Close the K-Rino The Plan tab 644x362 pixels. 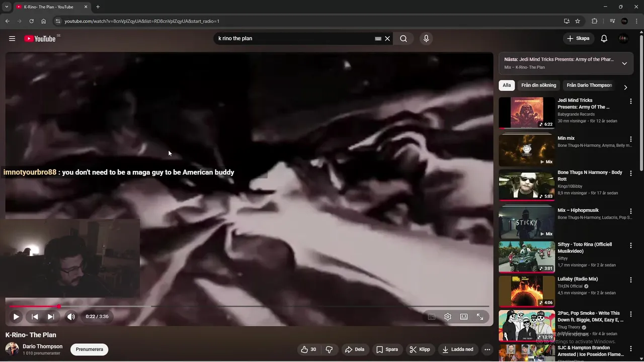tap(86, 7)
